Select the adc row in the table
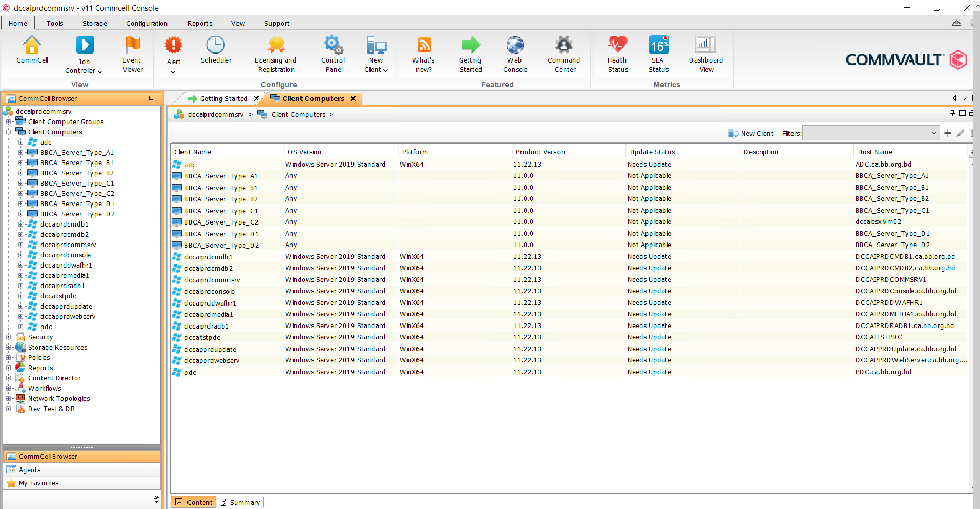This screenshot has height=509, width=980. (569, 165)
